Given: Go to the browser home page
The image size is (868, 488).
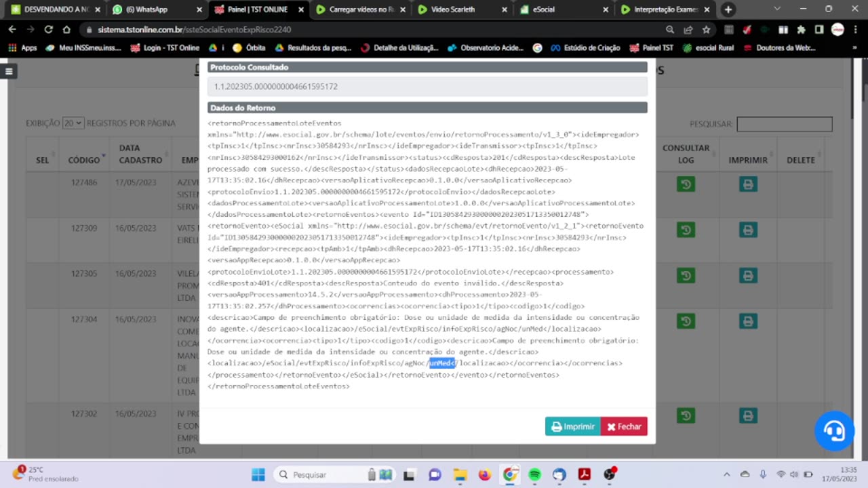Looking at the screenshot, I should pyautogui.click(x=66, y=30).
